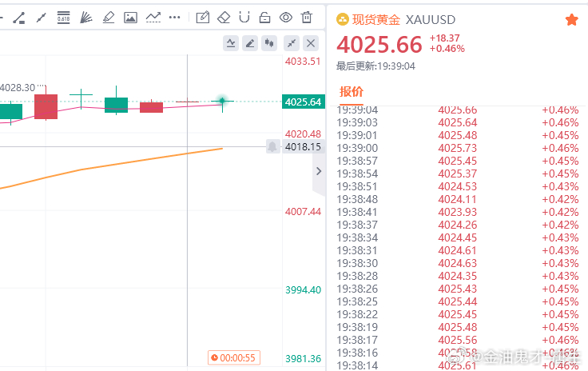
Task: Toggle the magnet snap mode
Action: 244,18
